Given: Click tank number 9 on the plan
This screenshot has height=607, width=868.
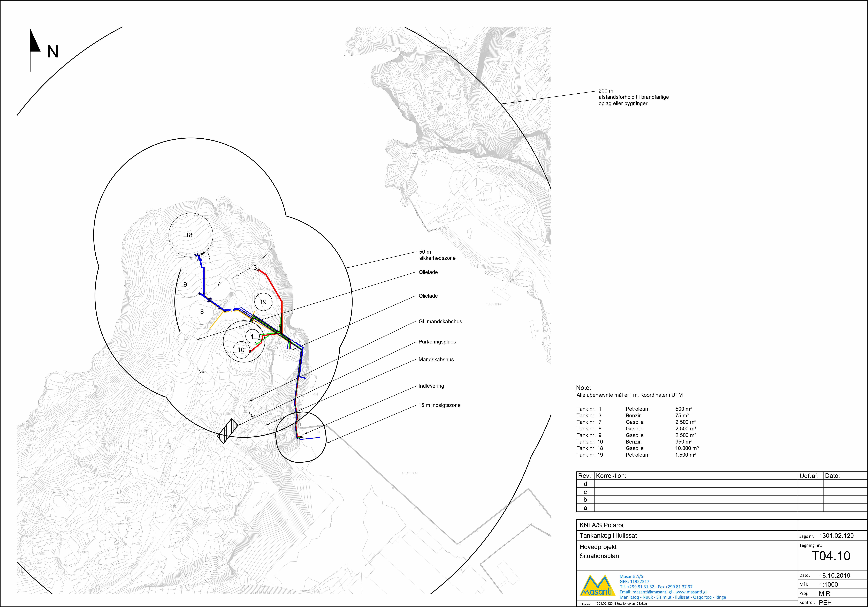Looking at the screenshot, I should [185, 284].
